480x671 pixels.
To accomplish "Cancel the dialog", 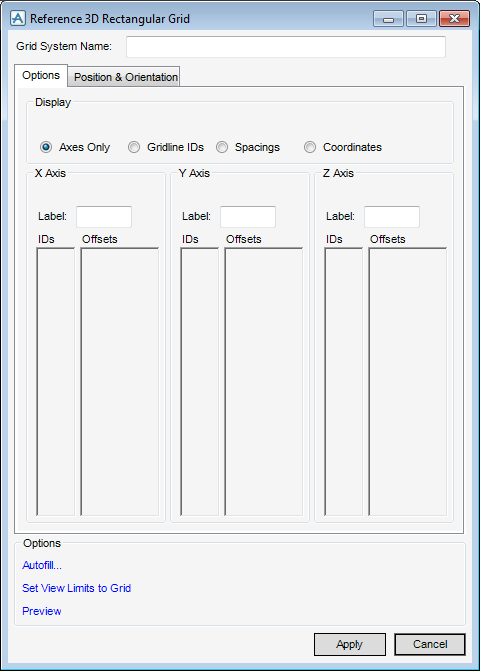I will click(x=430, y=644).
